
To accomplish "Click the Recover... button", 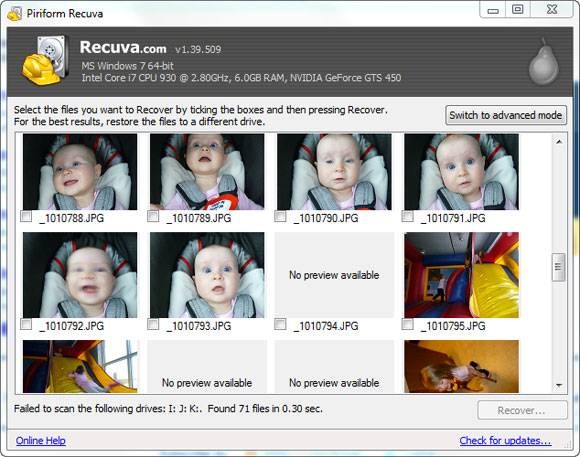I will 522,410.
